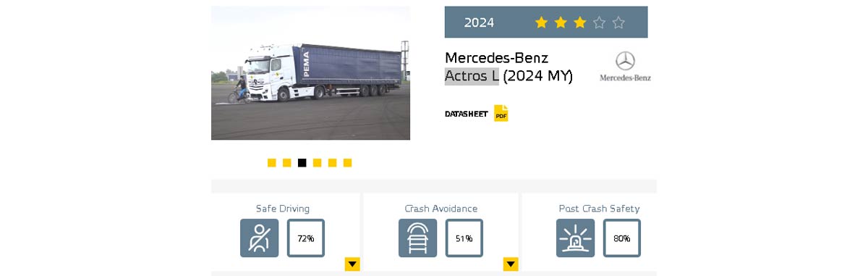Image resolution: width=868 pixels, height=276 pixels.
Task: Click the last empty rating star
Action: (618, 22)
